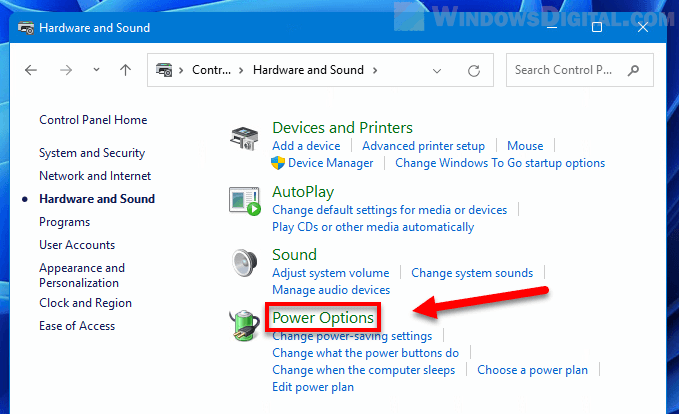Change Windows To Go startup options
This screenshot has width=679, height=414.
500,163
